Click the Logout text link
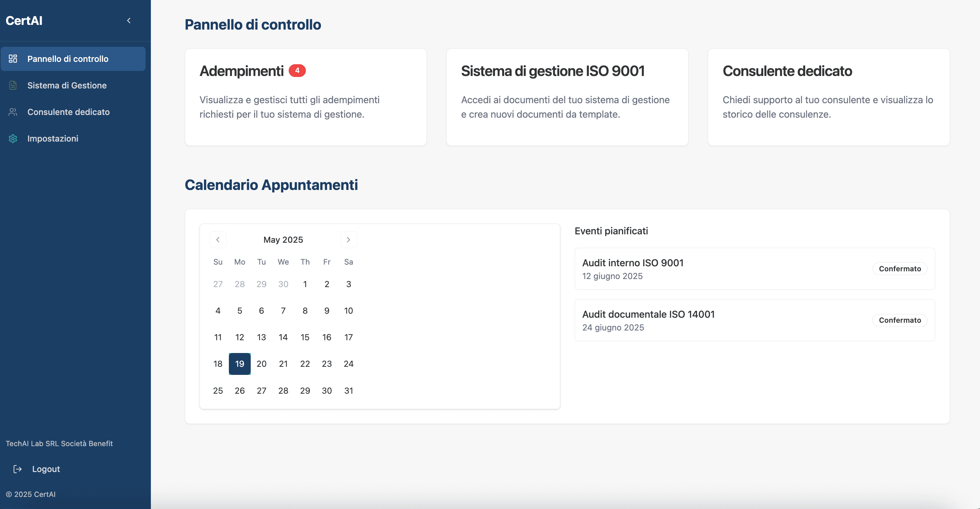This screenshot has height=509, width=980. pyautogui.click(x=46, y=469)
